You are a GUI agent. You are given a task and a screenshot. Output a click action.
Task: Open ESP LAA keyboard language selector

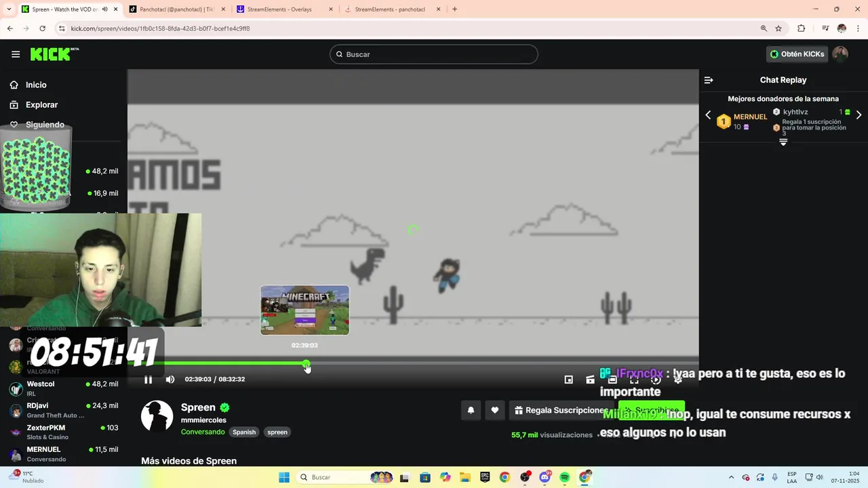tap(792, 477)
